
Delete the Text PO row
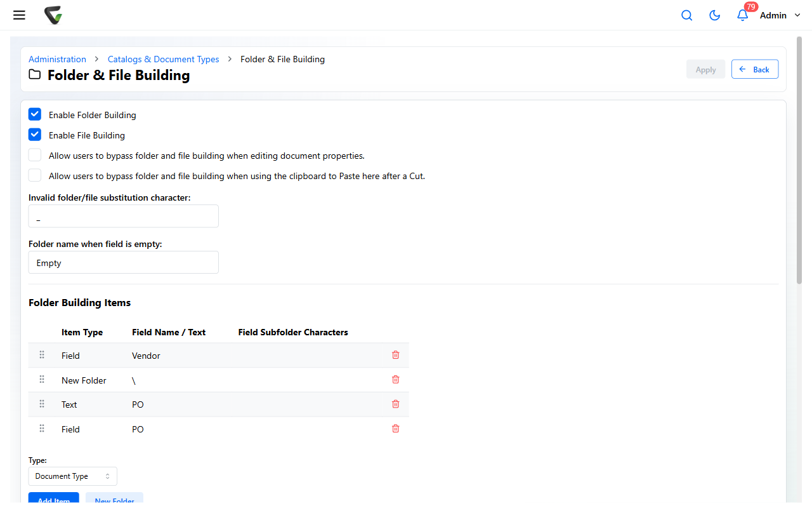click(396, 404)
